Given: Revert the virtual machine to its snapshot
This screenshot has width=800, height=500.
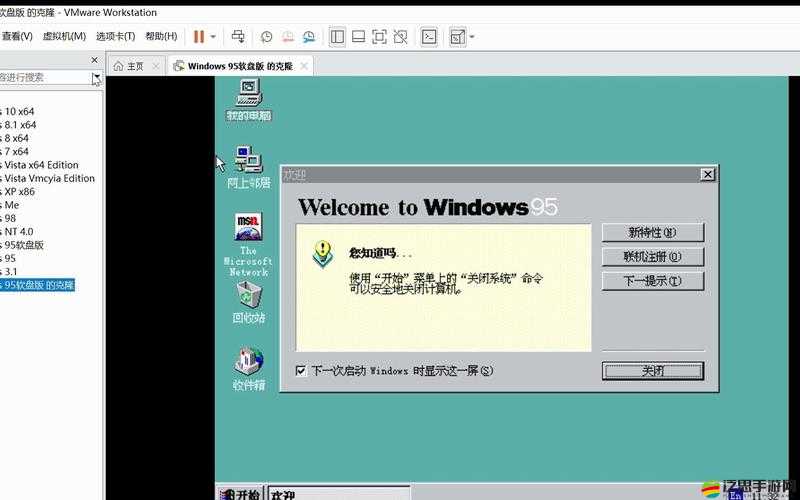Looking at the screenshot, I should point(288,37).
